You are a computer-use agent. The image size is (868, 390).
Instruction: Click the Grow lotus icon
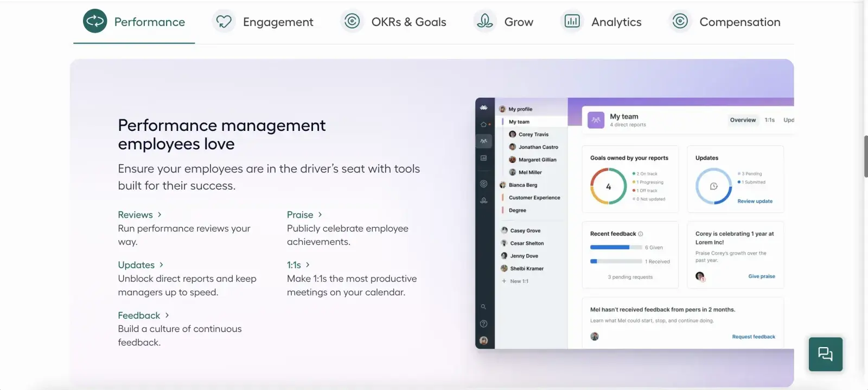485,21
